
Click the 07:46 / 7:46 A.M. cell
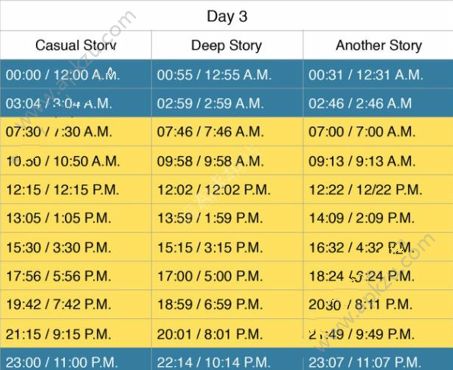pos(227,131)
